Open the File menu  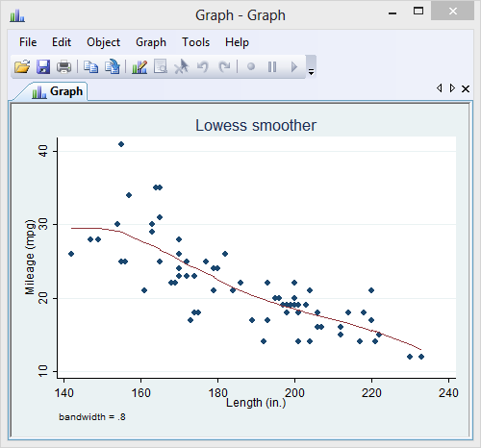click(28, 42)
